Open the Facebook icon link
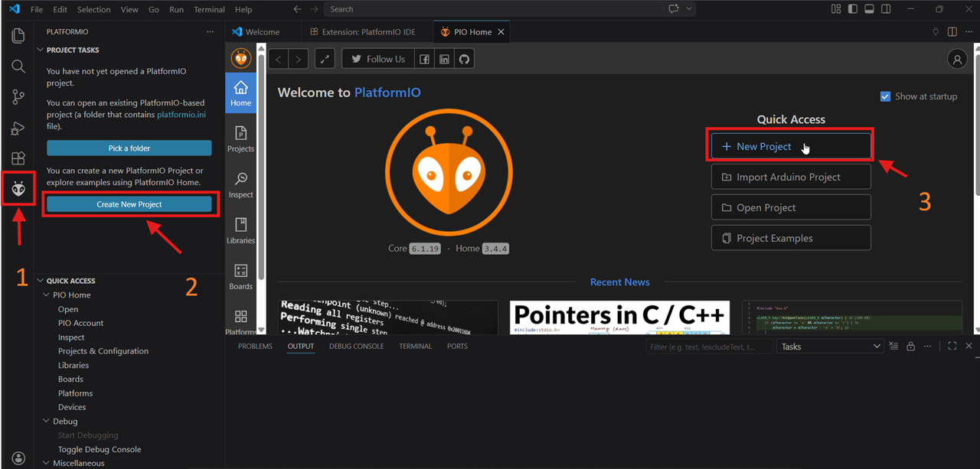Image resolution: width=980 pixels, height=469 pixels. [424, 59]
